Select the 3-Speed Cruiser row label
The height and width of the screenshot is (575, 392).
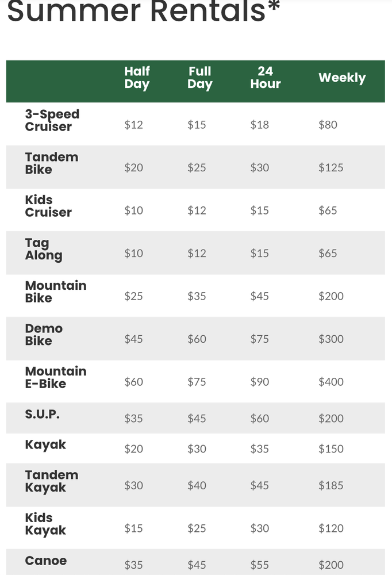[x=52, y=120]
